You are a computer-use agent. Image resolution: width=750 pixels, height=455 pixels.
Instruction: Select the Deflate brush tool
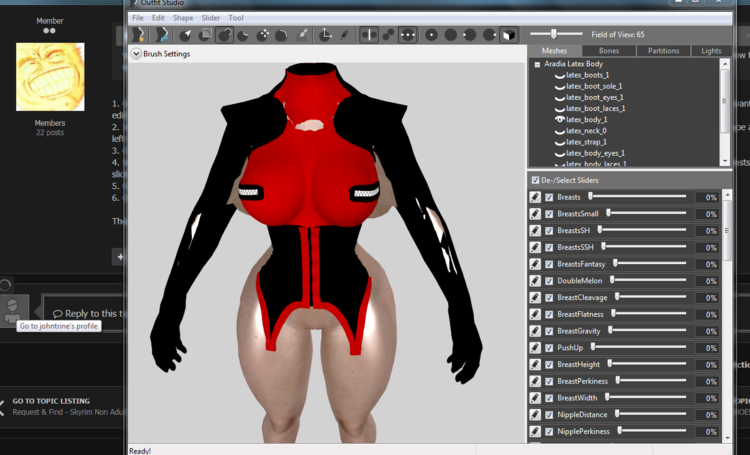tap(243, 35)
